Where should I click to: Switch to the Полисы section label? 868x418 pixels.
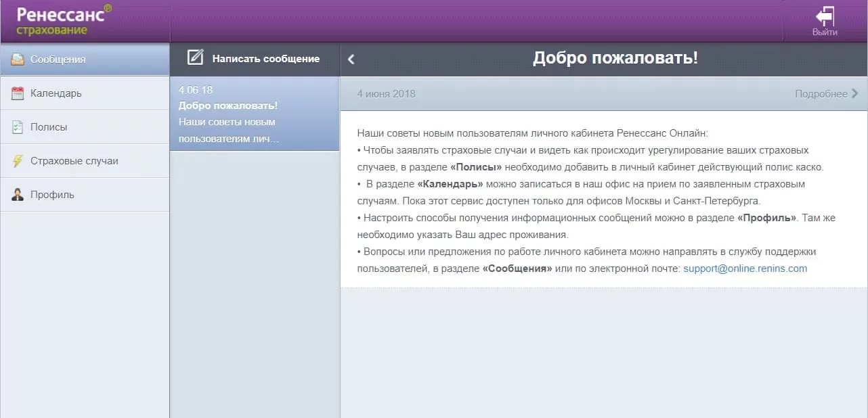49,127
